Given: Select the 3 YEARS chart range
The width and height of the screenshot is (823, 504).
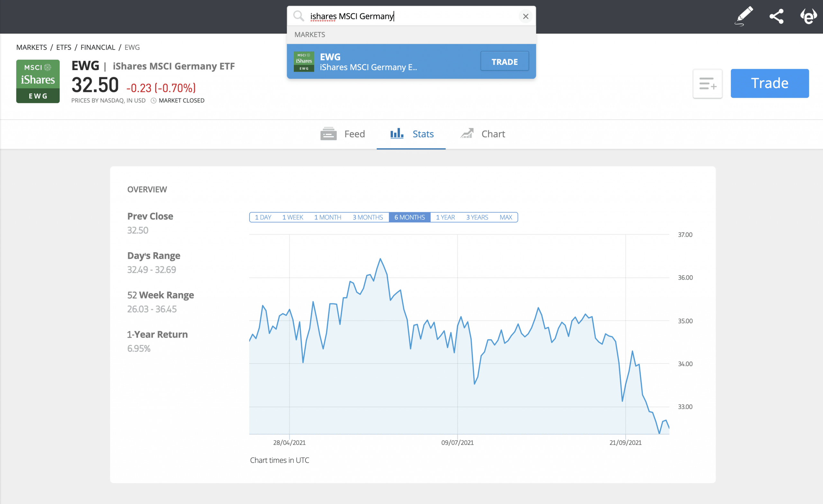Looking at the screenshot, I should [477, 217].
